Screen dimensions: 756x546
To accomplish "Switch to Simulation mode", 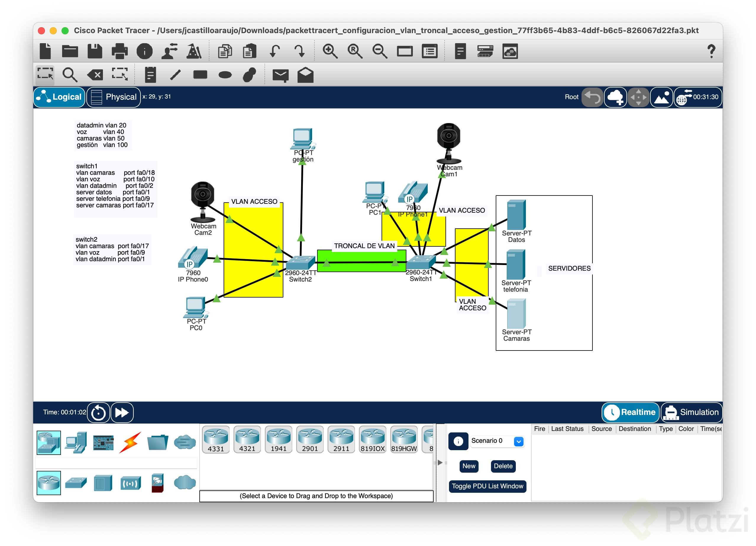I will point(692,412).
